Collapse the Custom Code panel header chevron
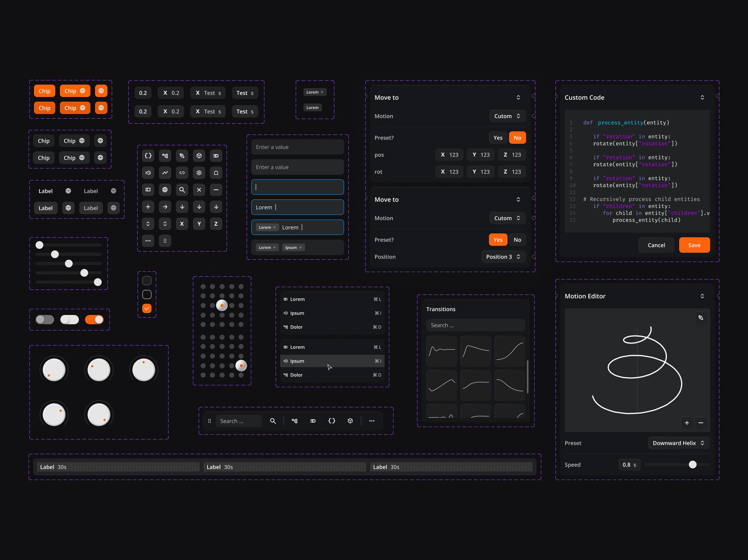The image size is (748, 560). pyautogui.click(x=702, y=97)
